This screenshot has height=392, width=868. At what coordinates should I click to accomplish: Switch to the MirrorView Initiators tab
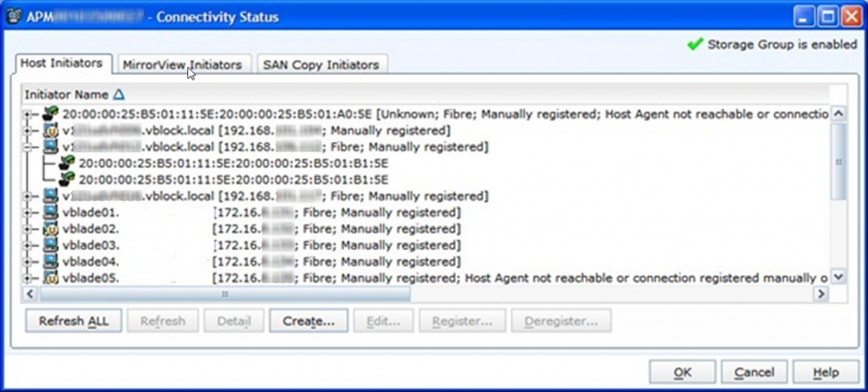click(181, 64)
